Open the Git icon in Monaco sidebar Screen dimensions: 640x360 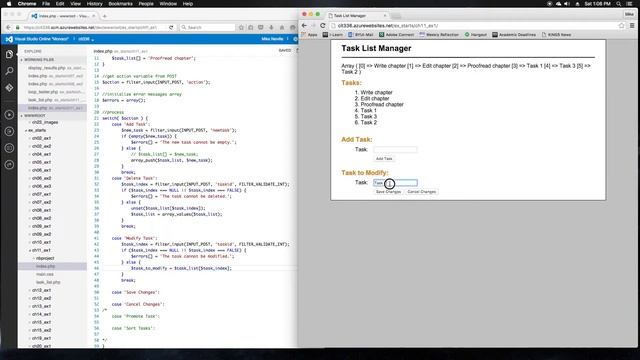[9, 88]
